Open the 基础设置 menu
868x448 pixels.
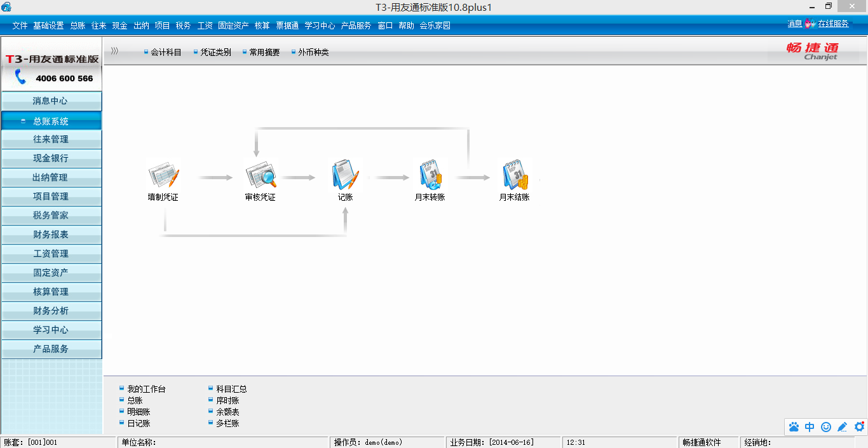coord(48,26)
